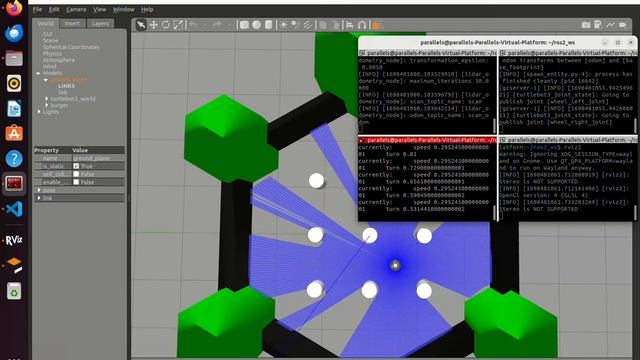Image resolution: width=640 pixels, height=360 pixels.
Task: Select Wind in the world tree
Action: 49,67
